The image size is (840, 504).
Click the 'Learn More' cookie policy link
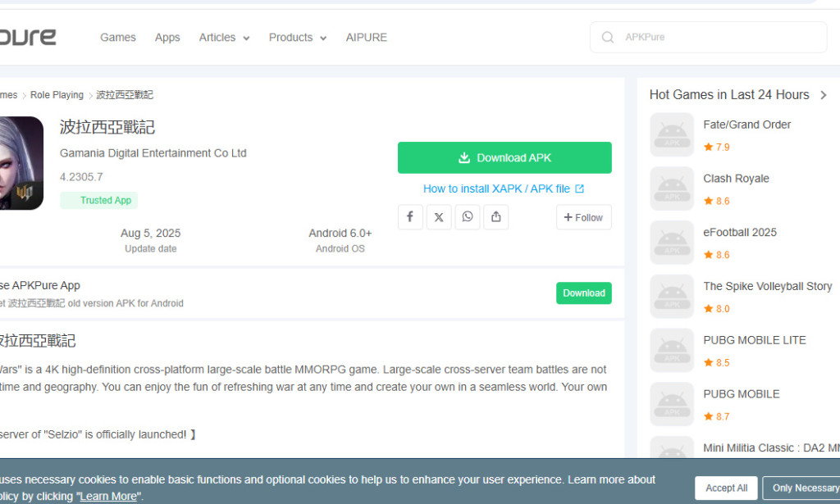[107, 495]
